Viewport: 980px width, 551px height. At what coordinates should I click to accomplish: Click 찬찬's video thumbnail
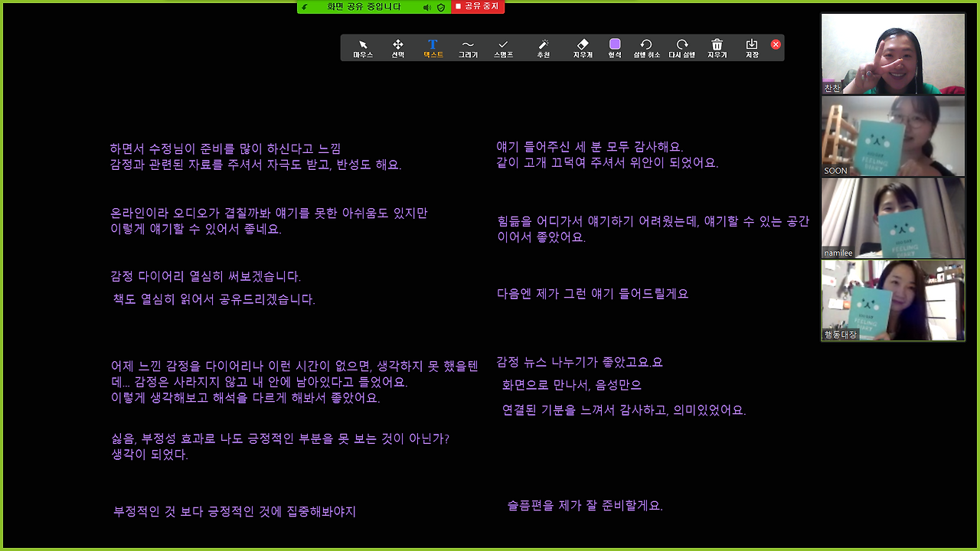pyautogui.click(x=893, y=54)
